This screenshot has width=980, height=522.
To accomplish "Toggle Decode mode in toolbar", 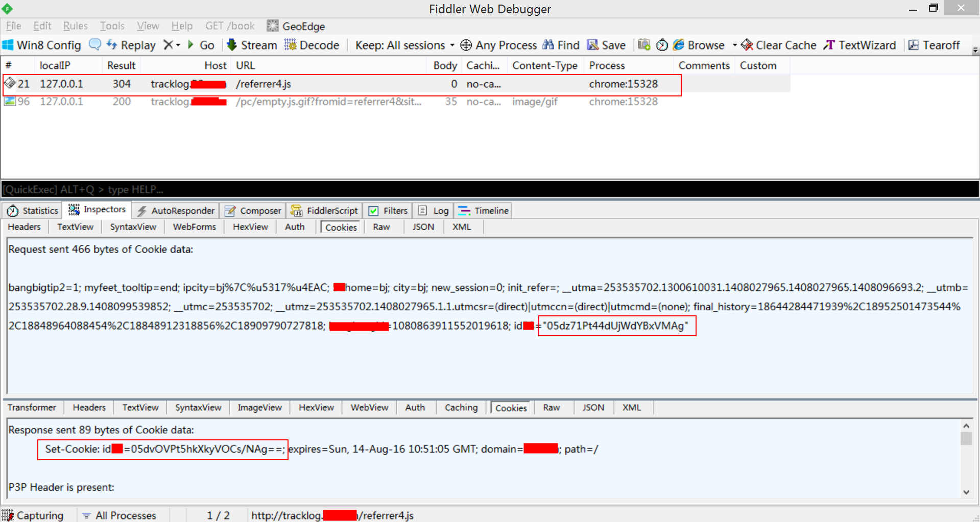I will 312,45.
